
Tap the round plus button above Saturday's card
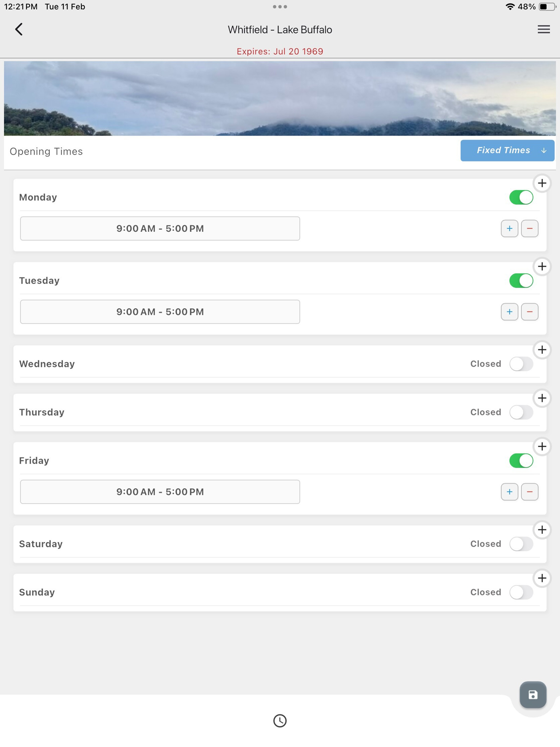click(x=542, y=530)
